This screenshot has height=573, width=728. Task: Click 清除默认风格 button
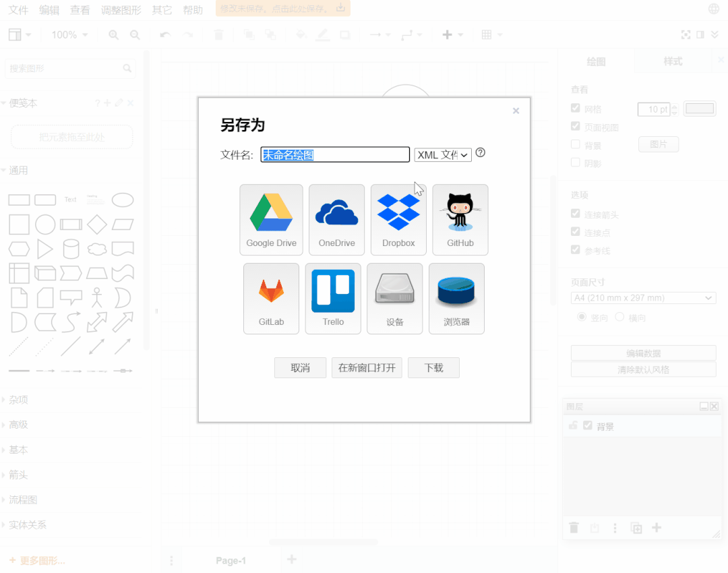(644, 369)
